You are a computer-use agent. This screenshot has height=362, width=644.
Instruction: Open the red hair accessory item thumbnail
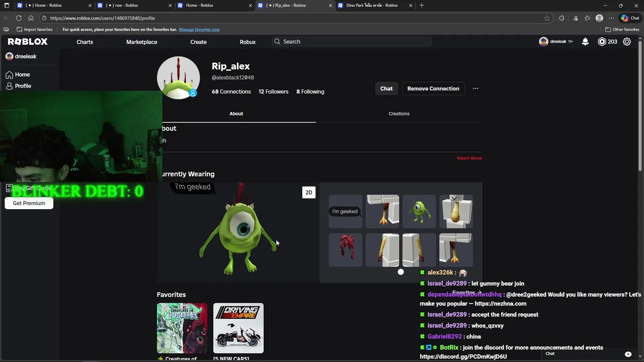click(345, 250)
